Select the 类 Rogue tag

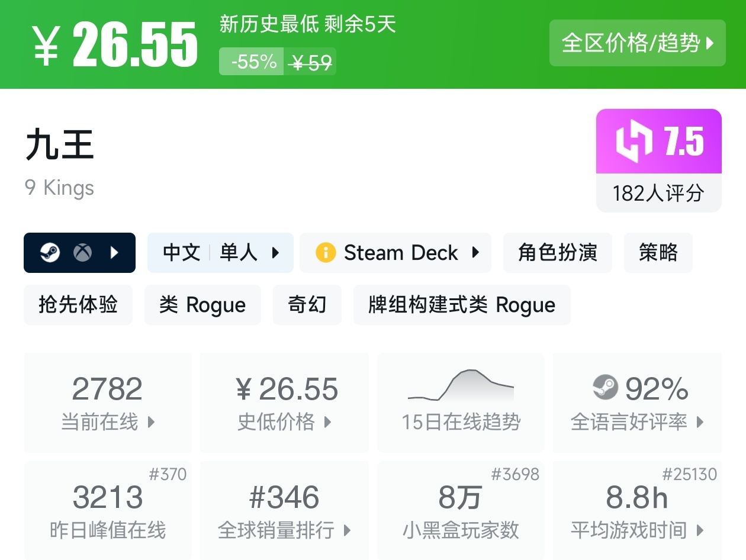[x=202, y=305]
